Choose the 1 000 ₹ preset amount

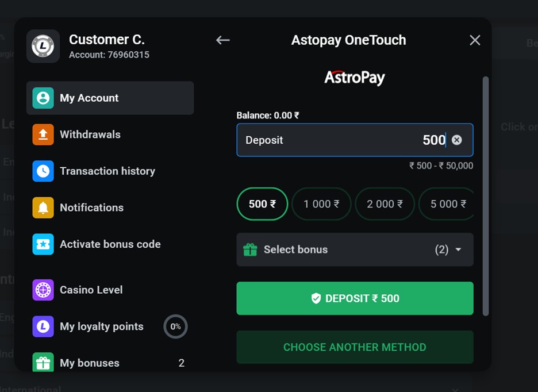click(321, 204)
